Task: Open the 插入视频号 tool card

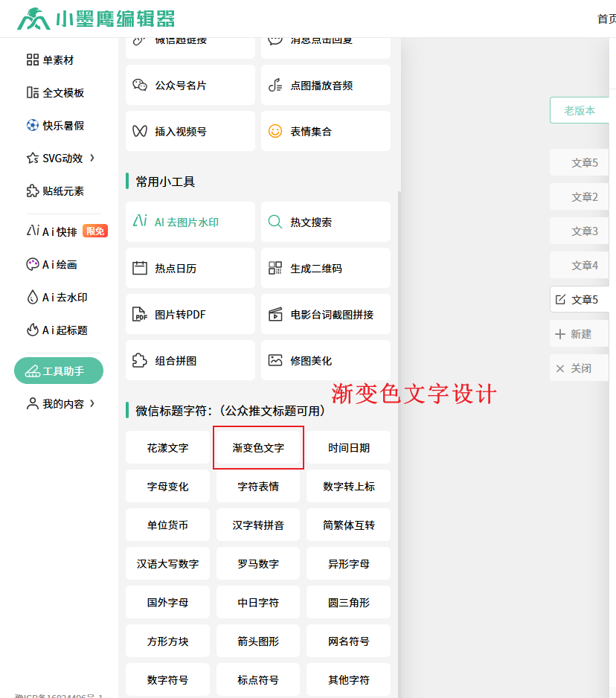Action: pyautogui.click(x=190, y=131)
